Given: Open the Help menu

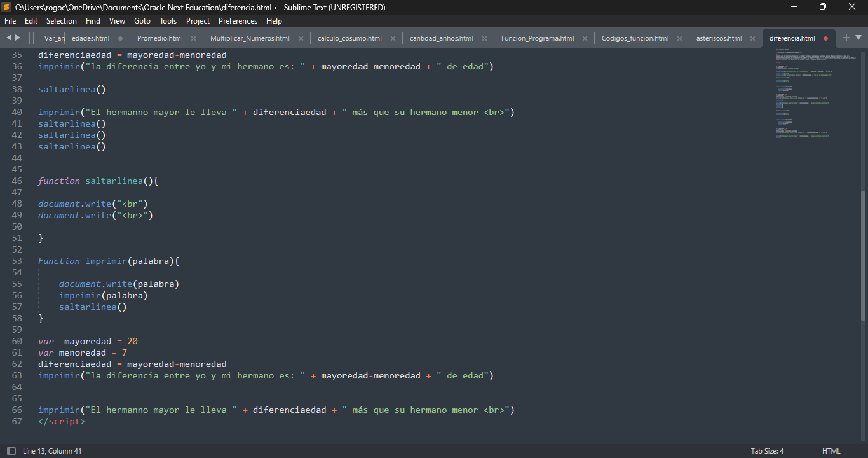Looking at the screenshot, I should click(x=274, y=21).
